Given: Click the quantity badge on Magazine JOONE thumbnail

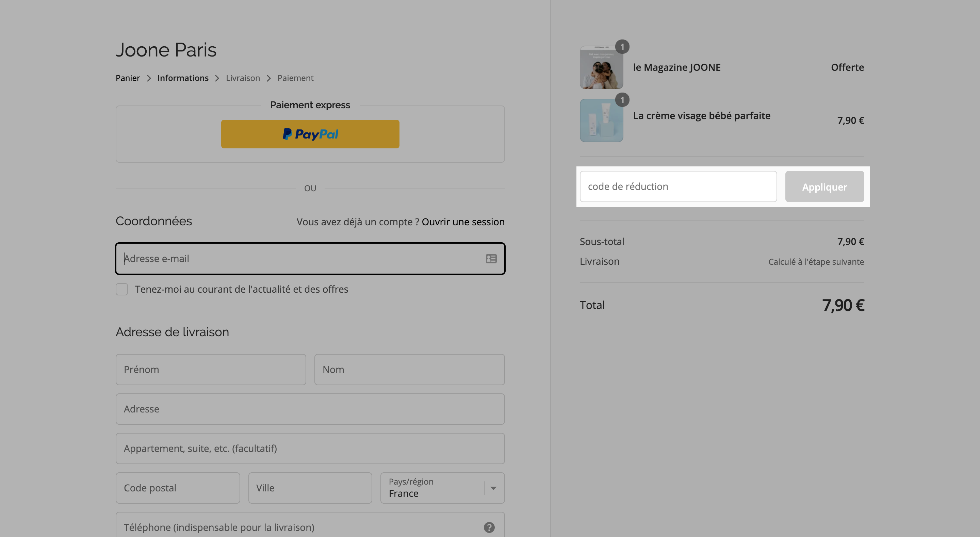Looking at the screenshot, I should [622, 47].
